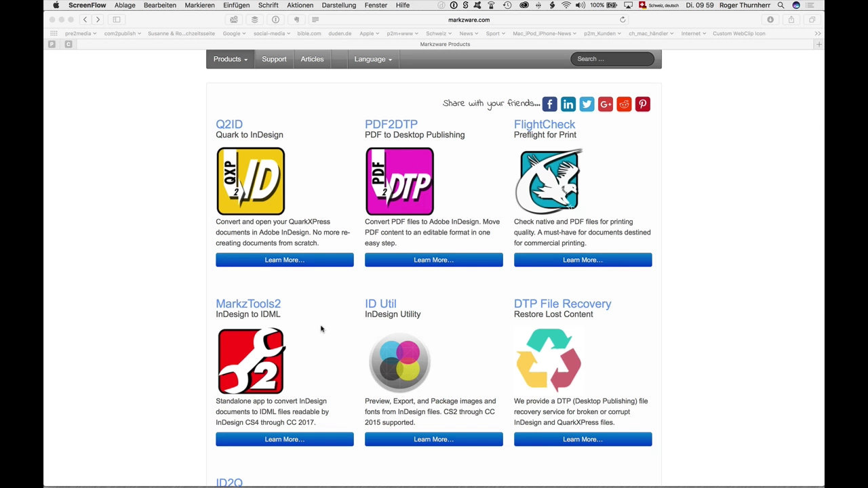Viewport: 868px width, 488px height.
Task: Open bible.com bookmark
Action: (x=309, y=33)
